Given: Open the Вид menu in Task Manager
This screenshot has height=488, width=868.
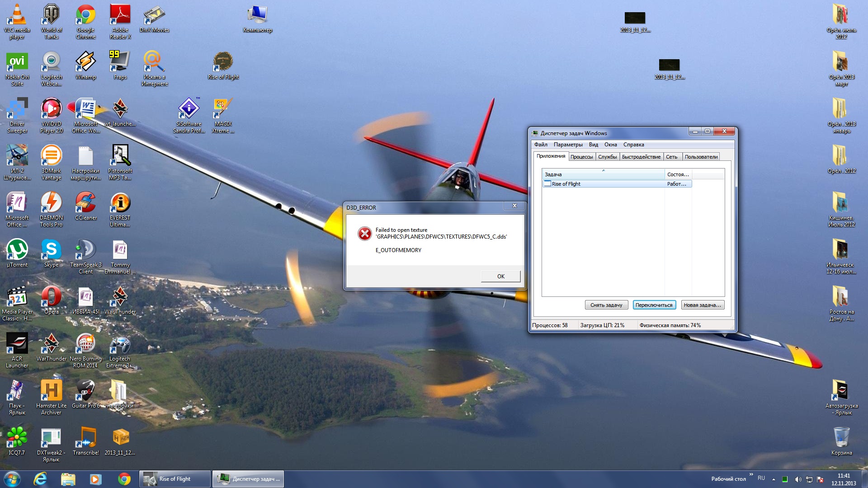Looking at the screenshot, I should click(593, 145).
